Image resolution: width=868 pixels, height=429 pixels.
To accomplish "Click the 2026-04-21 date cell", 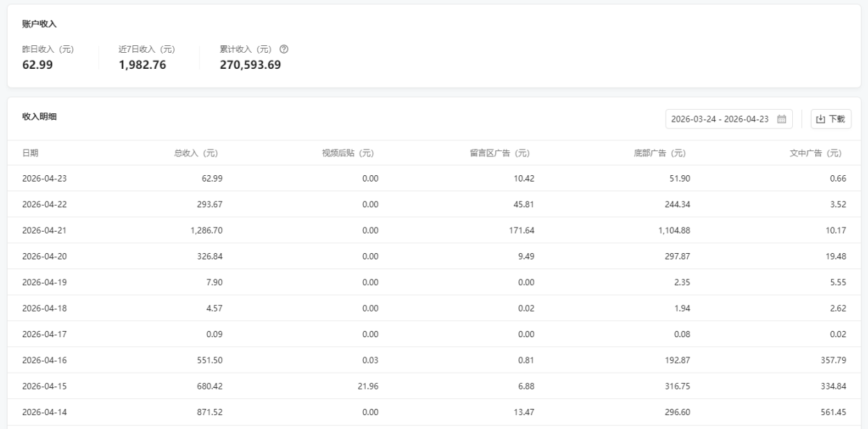I will pos(45,230).
